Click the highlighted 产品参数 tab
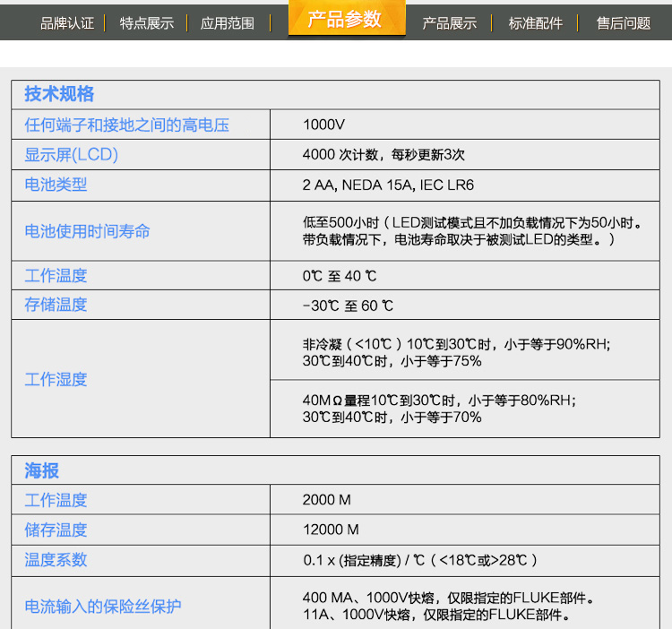 tap(345, 20)
